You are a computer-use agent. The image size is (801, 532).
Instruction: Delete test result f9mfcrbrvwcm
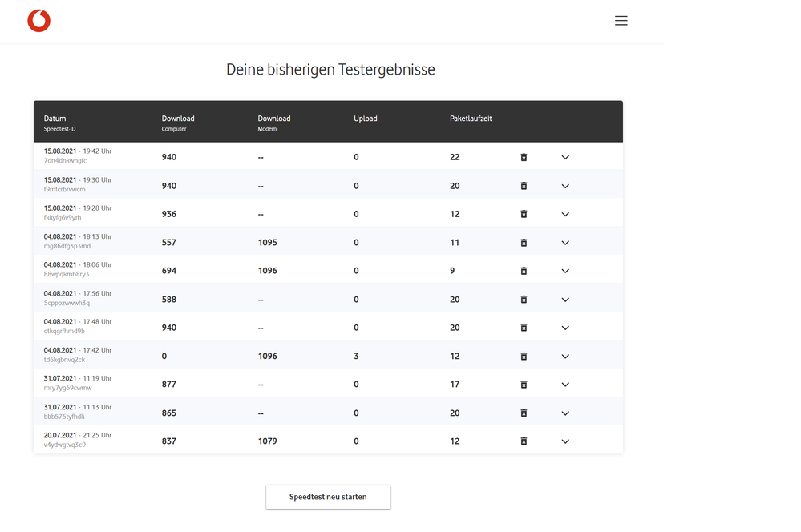[524, 186]
